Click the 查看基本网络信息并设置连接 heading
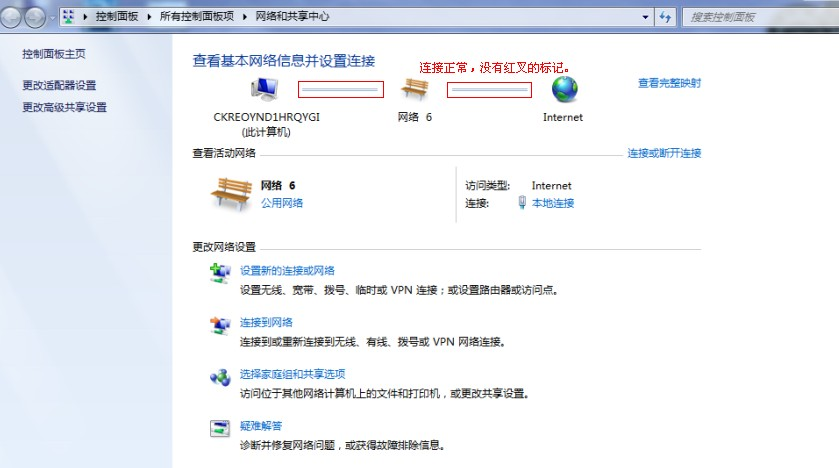 (x=284, y=61)
